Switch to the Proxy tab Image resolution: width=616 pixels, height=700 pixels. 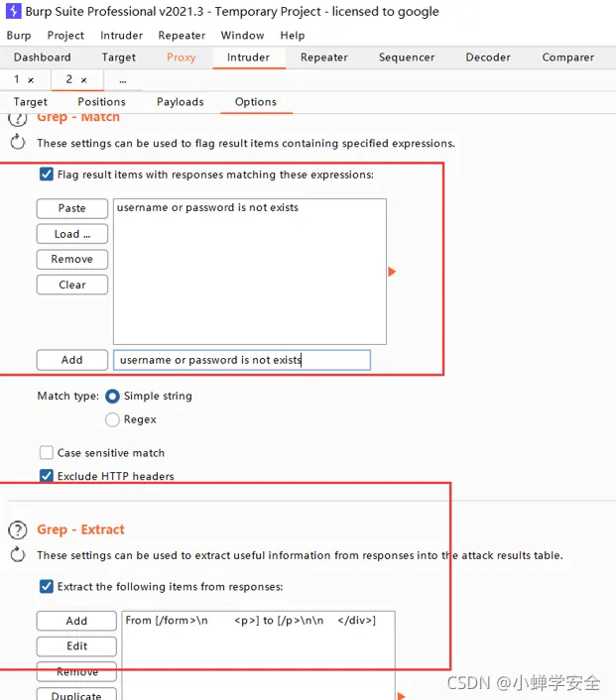182,58
